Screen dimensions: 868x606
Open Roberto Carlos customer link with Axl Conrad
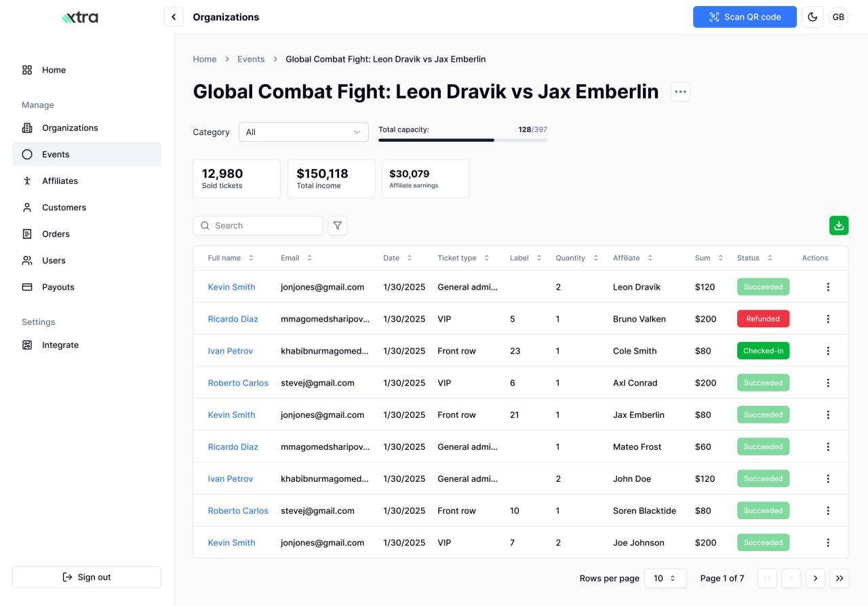click(238, 383)
